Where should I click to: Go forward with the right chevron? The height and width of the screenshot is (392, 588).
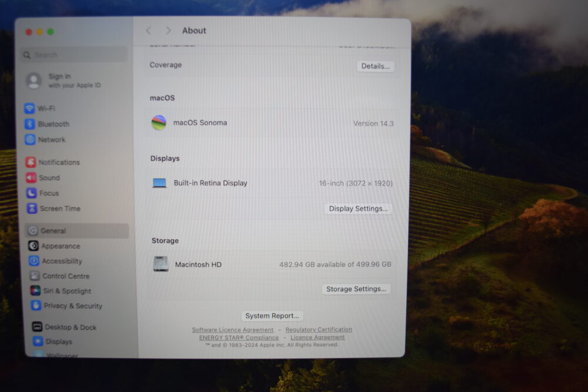pos(168,31)
